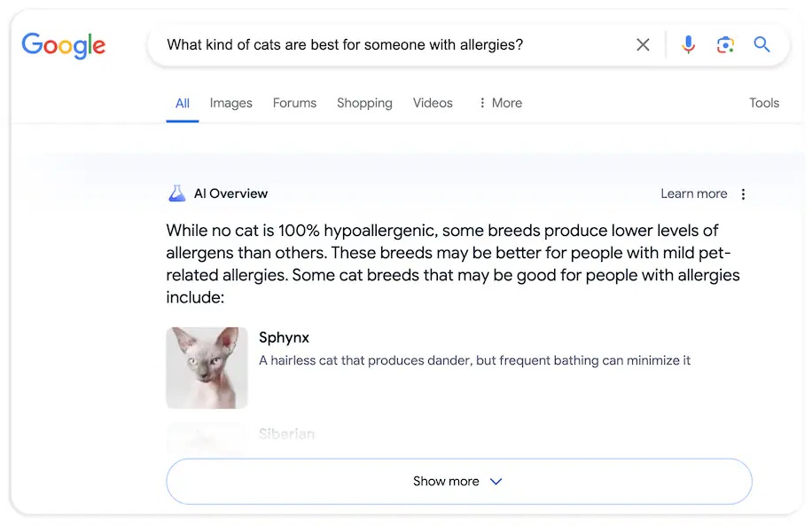This screenshot has width=812, height=527.
Task: Click the chevron inside Show more button
Action: 496,481
